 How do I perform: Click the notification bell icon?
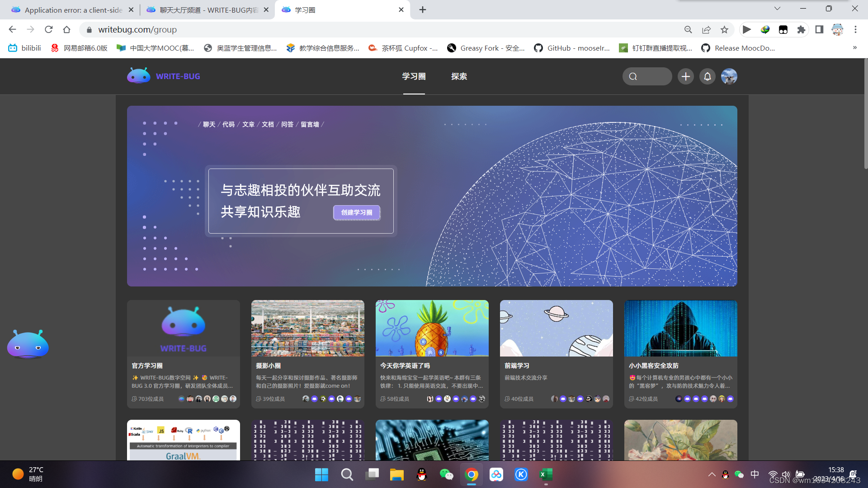707,76
